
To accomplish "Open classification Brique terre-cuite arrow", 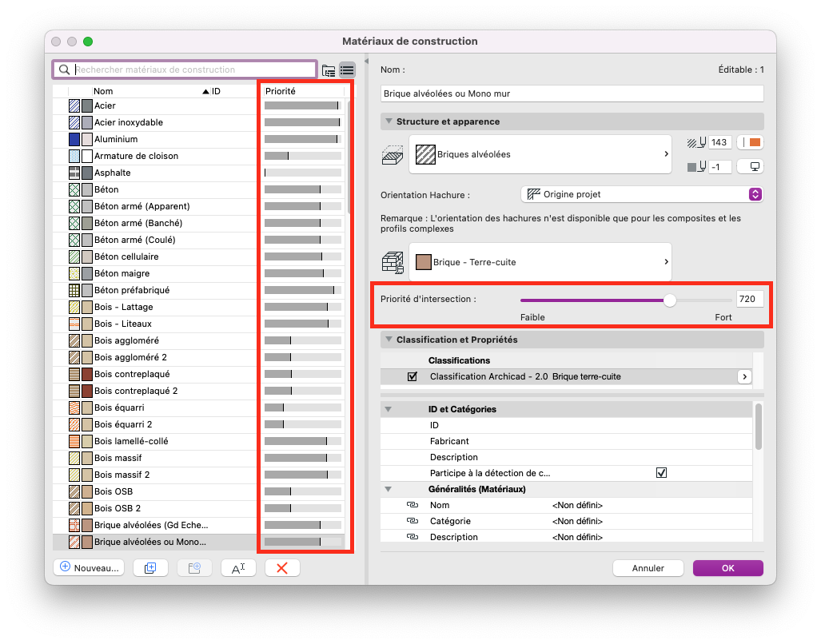I will pos(744,376).
